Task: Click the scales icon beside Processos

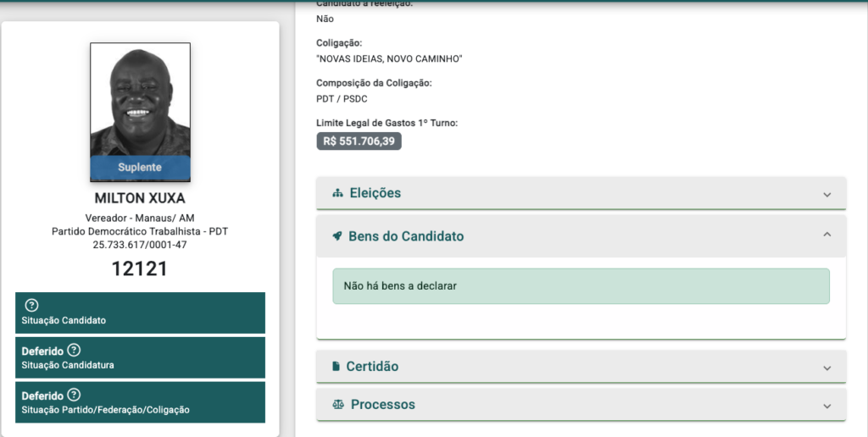Action: (x=338, y=404)
